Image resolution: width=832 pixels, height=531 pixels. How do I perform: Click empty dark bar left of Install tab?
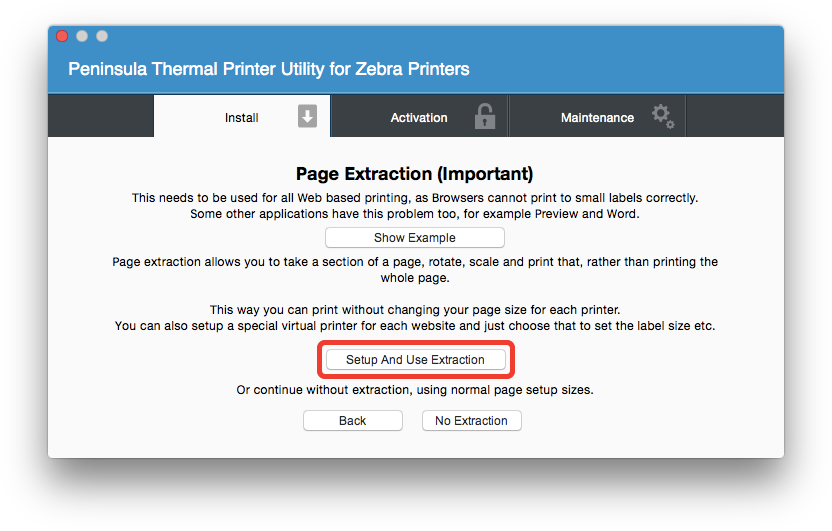(100, 116)
